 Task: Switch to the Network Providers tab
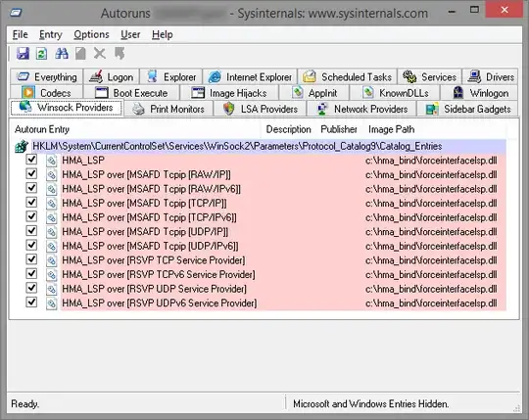pyautogui.click(x=361, y=109)
